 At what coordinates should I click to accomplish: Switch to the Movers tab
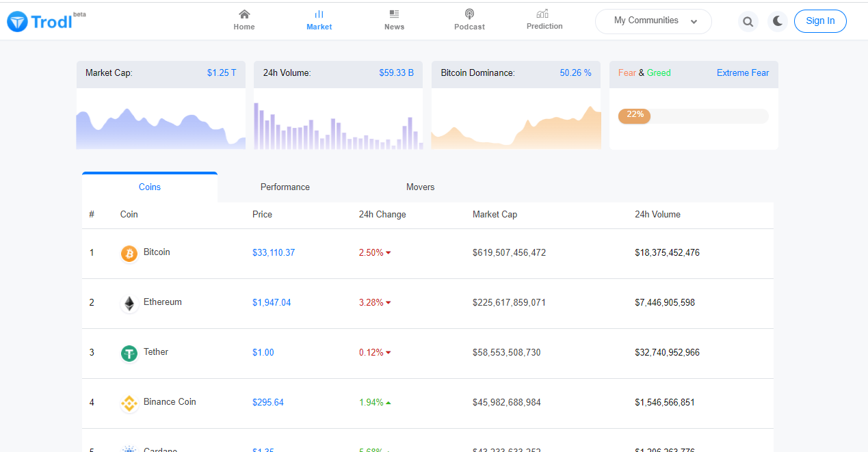click(420, 187)
